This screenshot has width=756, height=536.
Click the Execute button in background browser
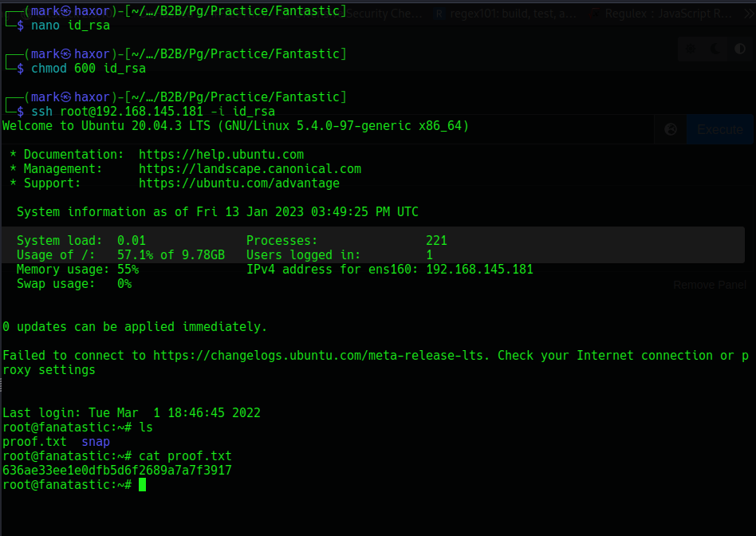point(720,129)
